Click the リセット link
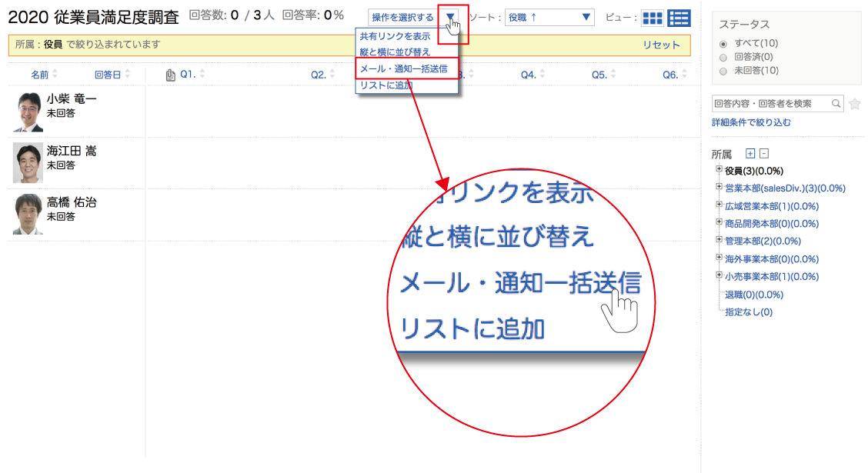The width and height of the screenshot is (868, 473). tap(661, 45)
